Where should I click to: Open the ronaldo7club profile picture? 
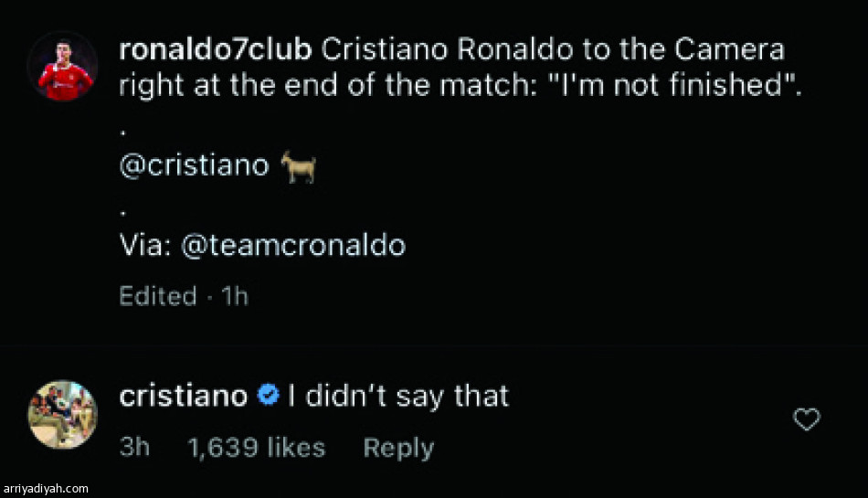(62, 67)
